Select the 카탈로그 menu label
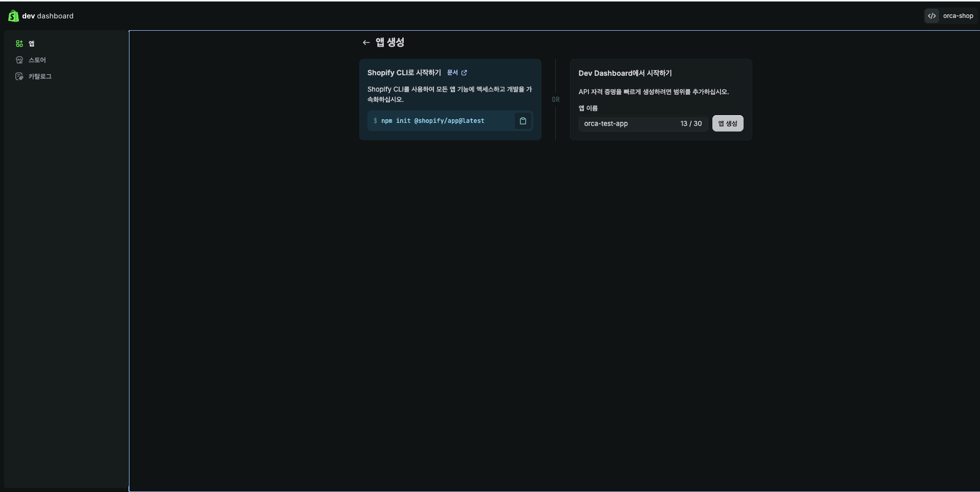This screenshot has height=492, width=980. pos(40,76)
